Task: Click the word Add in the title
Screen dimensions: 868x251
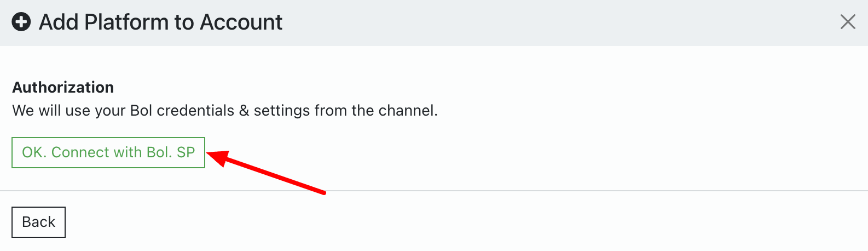Action: click(x=59, y=22)
